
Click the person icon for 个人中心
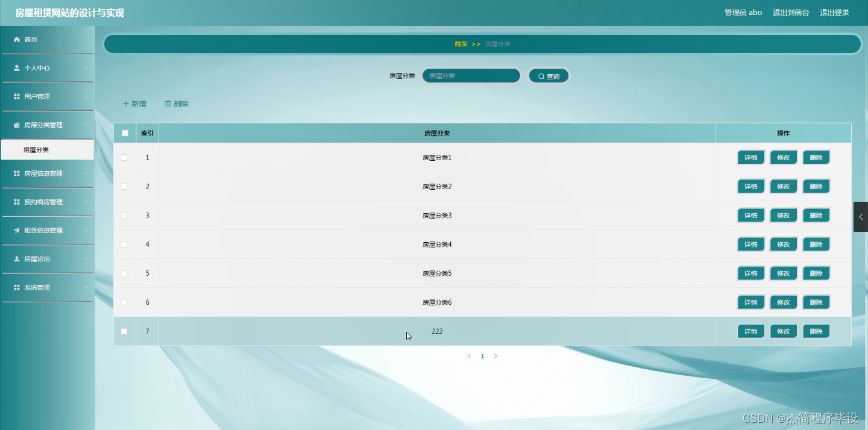pos(17,68)
